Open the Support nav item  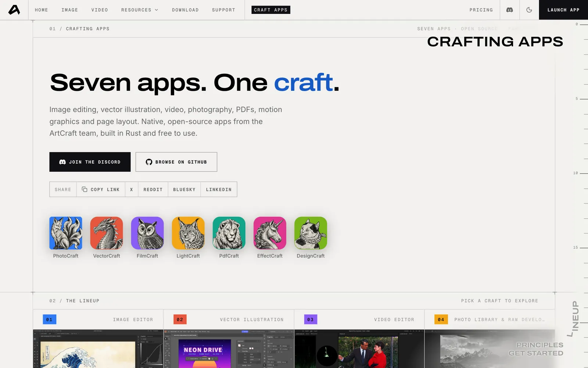pyautogui.click(x=223, y=10)
